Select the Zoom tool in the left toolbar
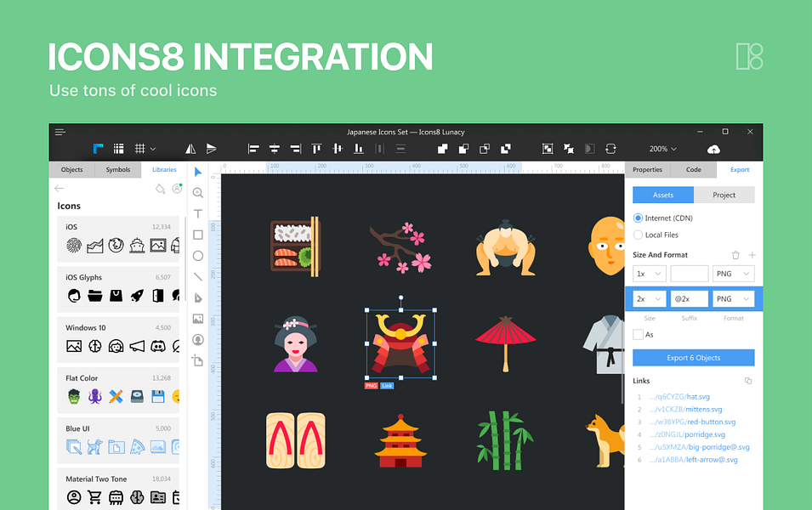 pyautogui.click(x=197, y=193)
